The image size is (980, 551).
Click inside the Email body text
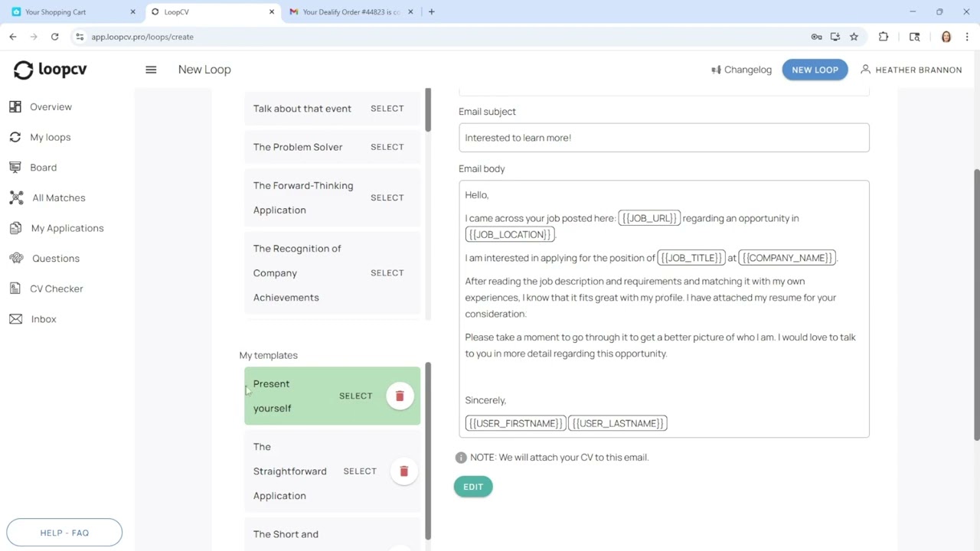664,309
